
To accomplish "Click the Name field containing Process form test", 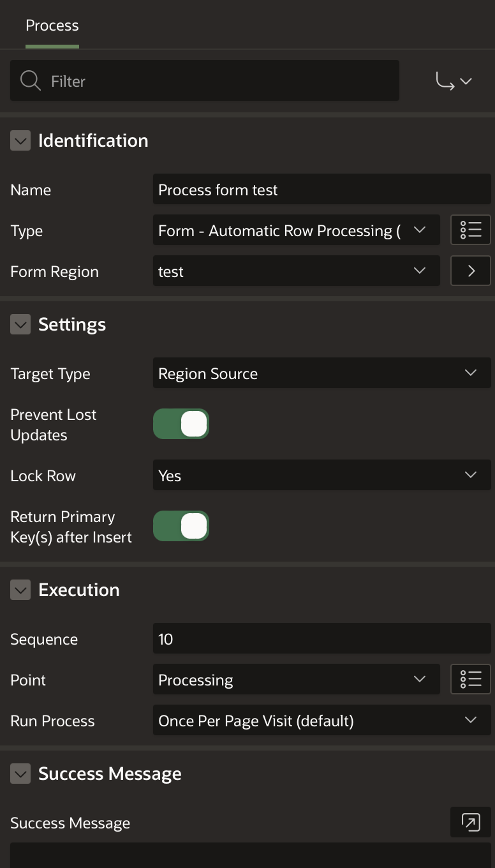I will [x=322, y=190].
